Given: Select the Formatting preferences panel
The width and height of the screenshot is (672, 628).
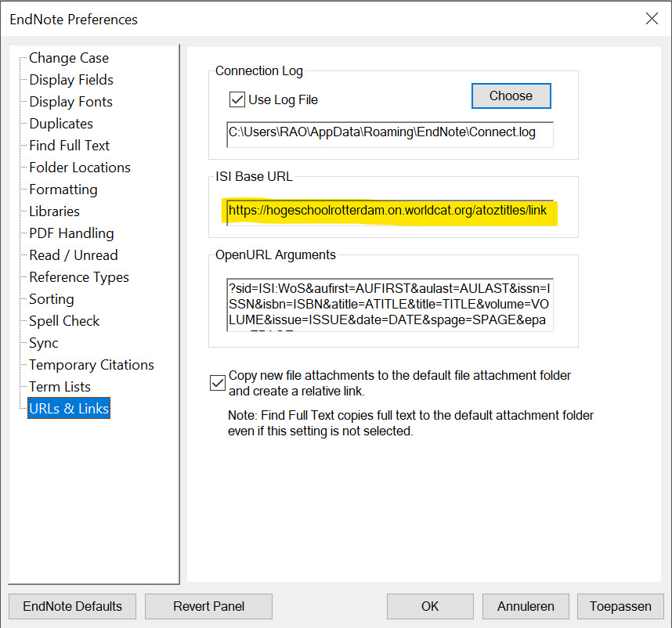Looking at the screenshot, I should (63, 189).
